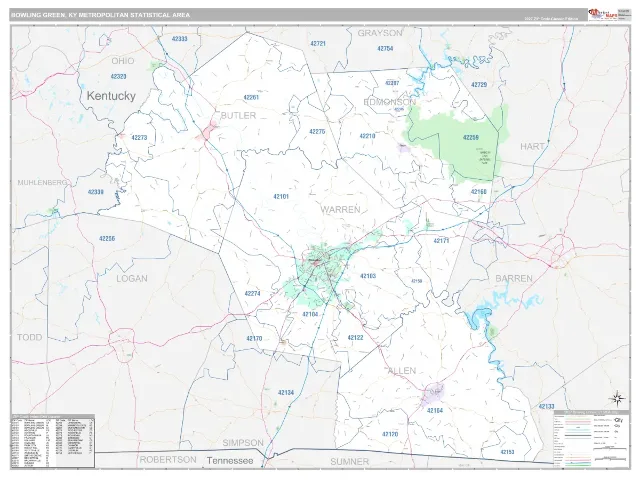
Task: Select ZIP code 42104 on the map
Action: tap(310, 314)
